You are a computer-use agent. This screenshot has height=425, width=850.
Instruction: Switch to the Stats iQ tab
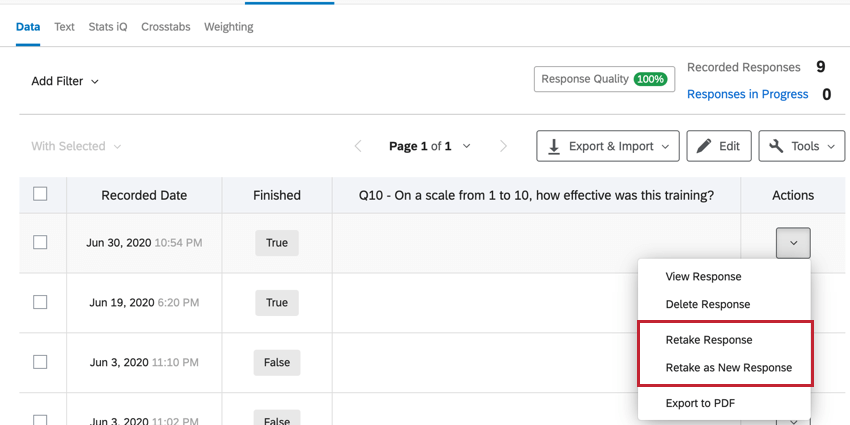tap(108, 27)
